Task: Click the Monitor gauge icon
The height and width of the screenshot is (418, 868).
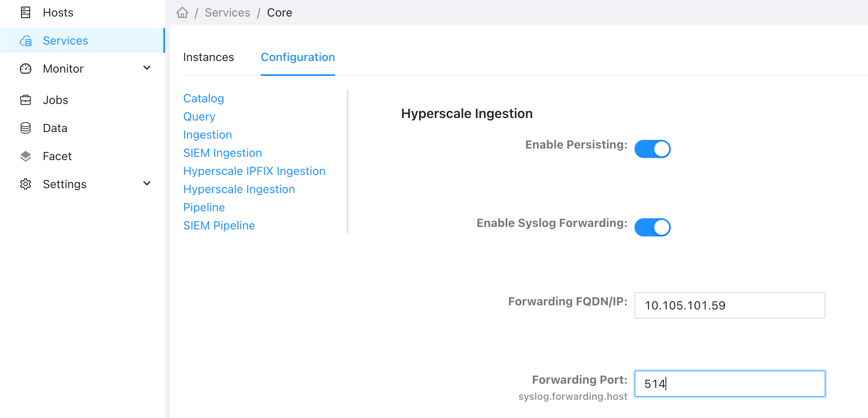Action: (x=26, y=68)
